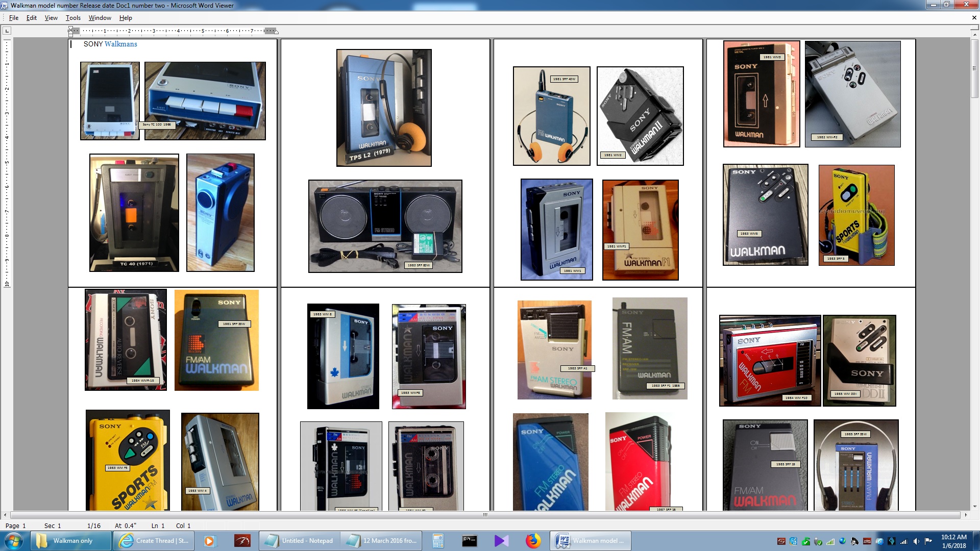Viewport: 980px width, 551px height.
Task: Open the Edit menu
Action: point(32,17)
